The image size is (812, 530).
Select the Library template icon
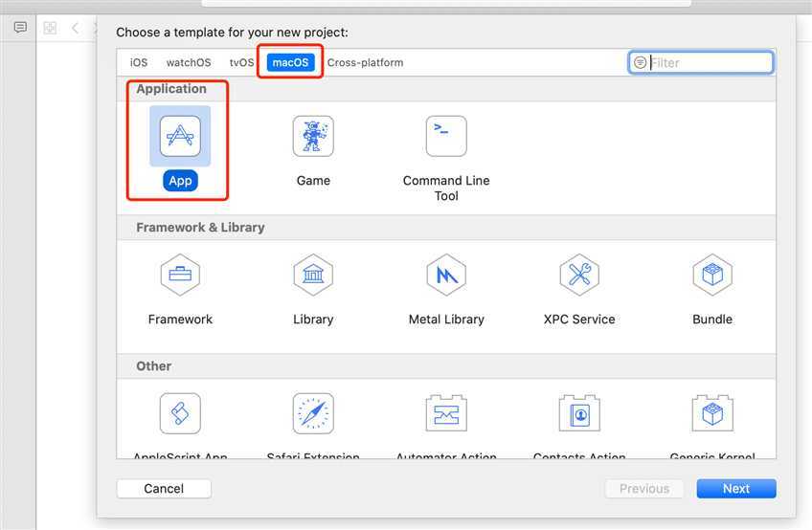click(313, 276)
